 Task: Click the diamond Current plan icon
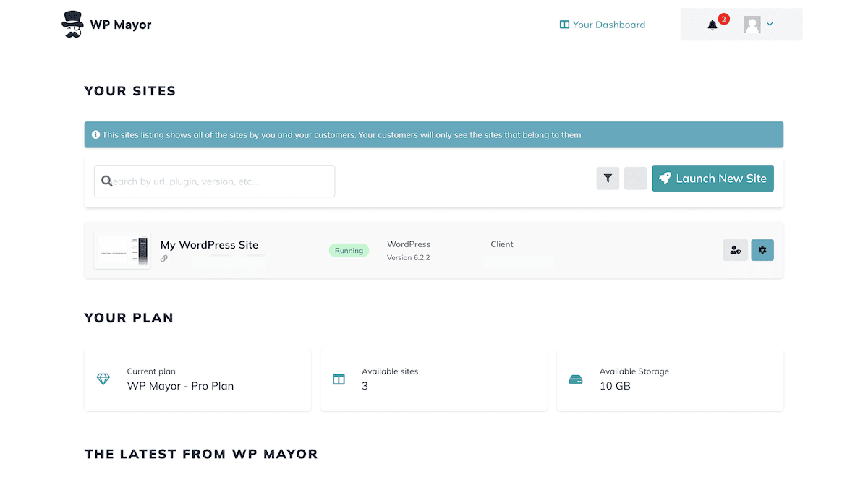103,379
